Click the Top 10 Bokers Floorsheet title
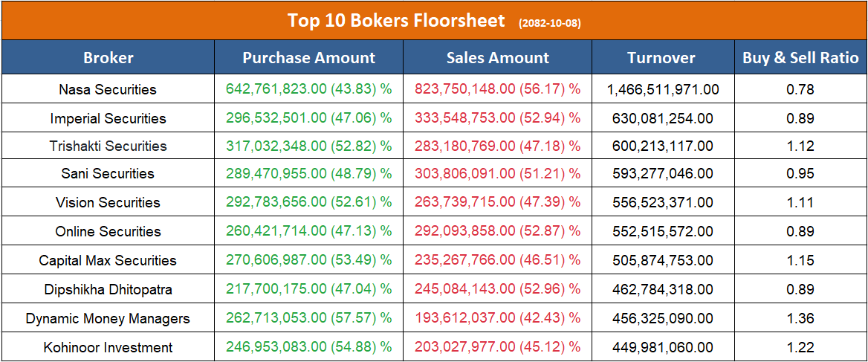The height and width of the screenshot is (362, 868). (396, 21)
